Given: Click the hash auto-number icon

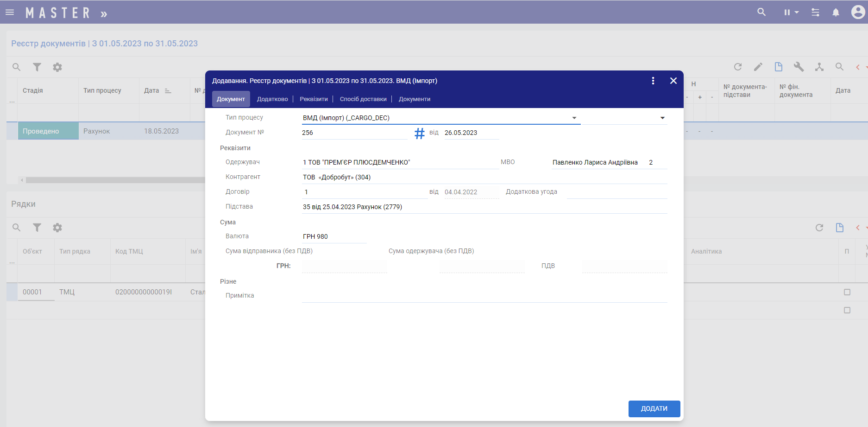Looking at the screenshot, I should point(419,134).
